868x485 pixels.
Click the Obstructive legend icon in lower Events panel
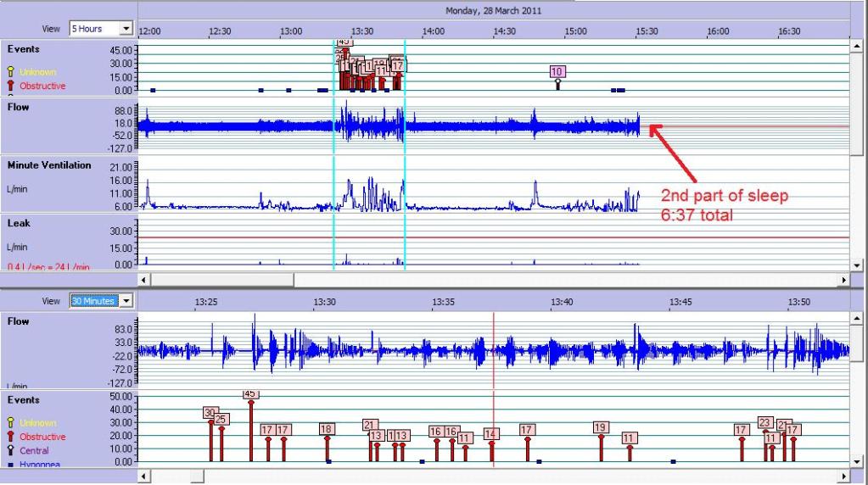pos(11,437)
